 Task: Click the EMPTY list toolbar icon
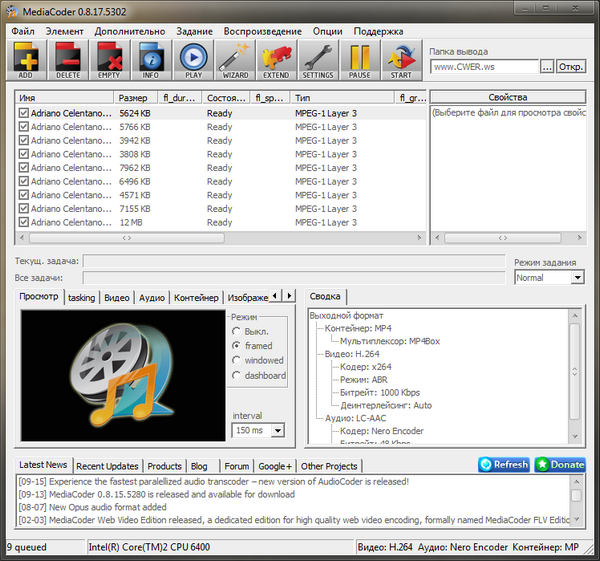click(x=109, y=61)
